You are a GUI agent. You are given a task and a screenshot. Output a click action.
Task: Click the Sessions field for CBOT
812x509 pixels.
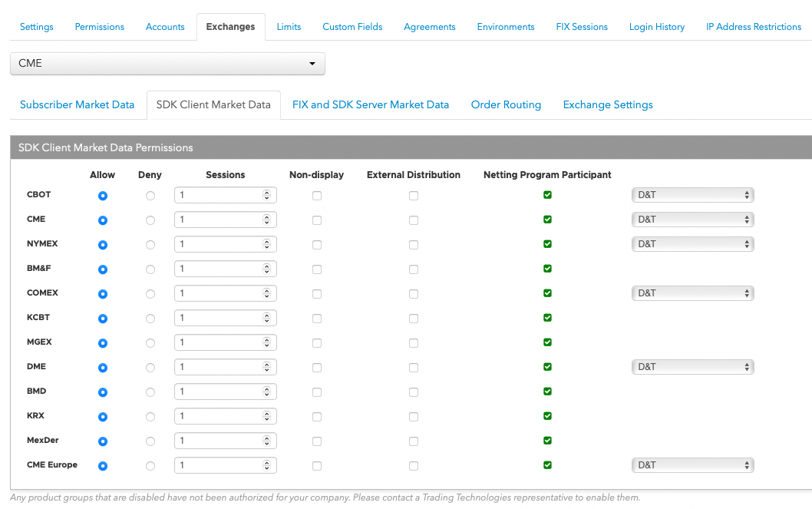pyautogui.click(x=226, y=195)
